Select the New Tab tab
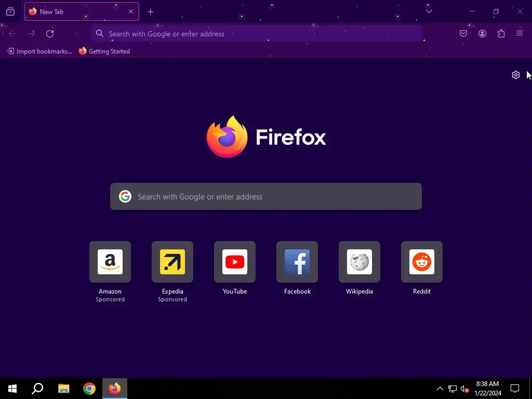Image resolution: width=532 pixels, height=399 pixels. pyautogui.click(x=82, y=11)
